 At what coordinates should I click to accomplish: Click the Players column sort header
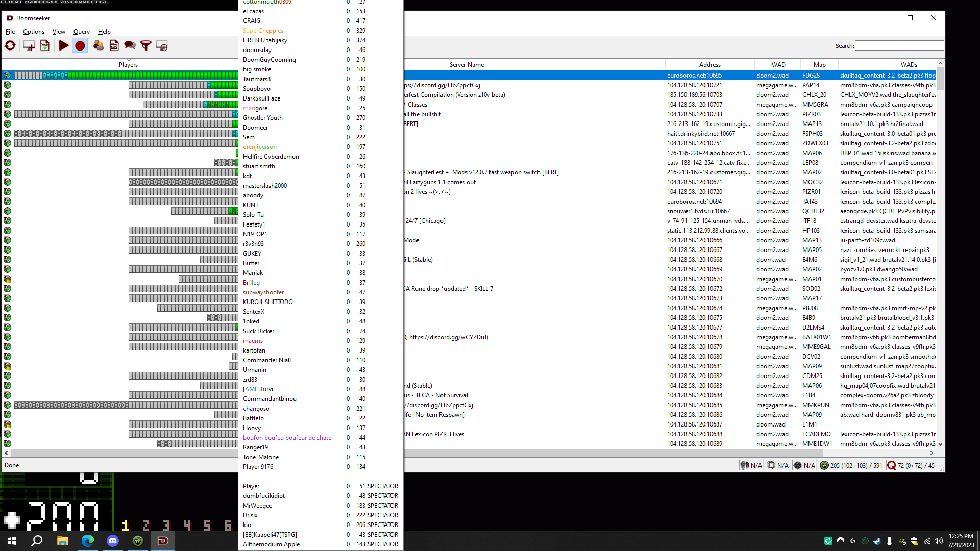coord(128,65)
